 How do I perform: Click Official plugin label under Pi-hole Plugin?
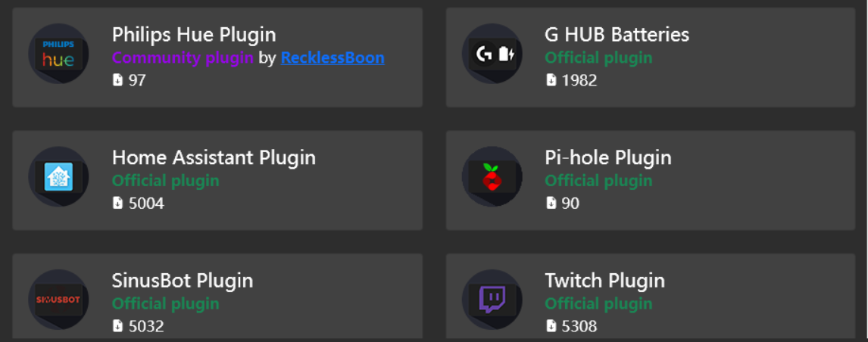point(598,180)
